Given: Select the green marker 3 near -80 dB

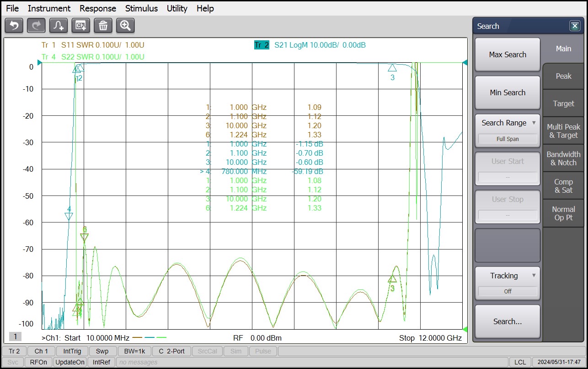Looking at the screenshot, I should [x=392, y=278].
